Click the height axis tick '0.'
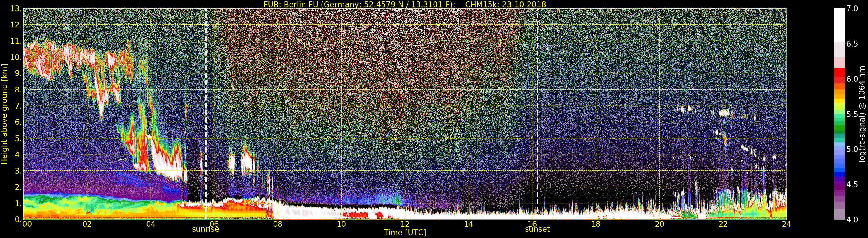The image size is (868, 238). point(19,220)
